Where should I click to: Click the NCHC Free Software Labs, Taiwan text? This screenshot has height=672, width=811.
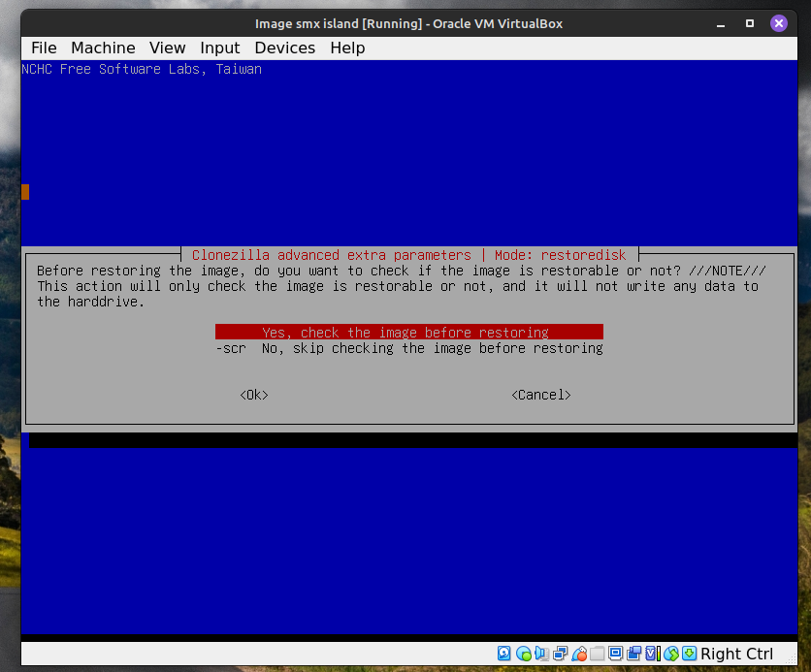tap(142, 69)
